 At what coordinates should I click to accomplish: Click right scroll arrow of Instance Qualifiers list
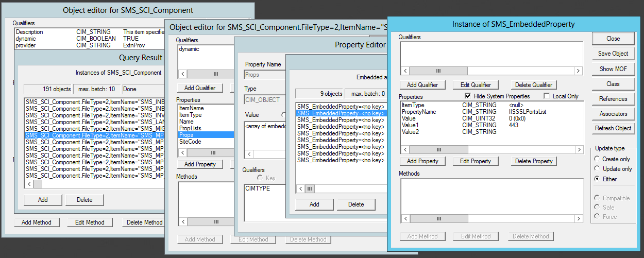click(579, 71)
